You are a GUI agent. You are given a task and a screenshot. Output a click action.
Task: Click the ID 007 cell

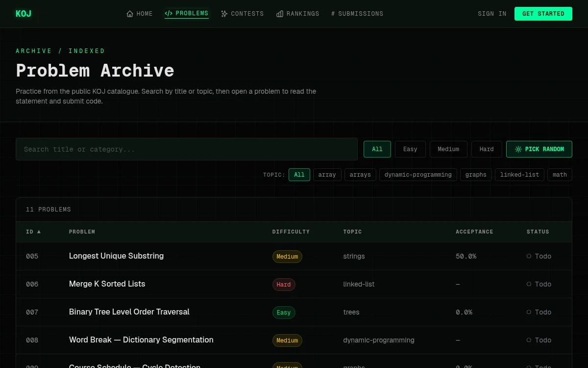pos(32,312)
